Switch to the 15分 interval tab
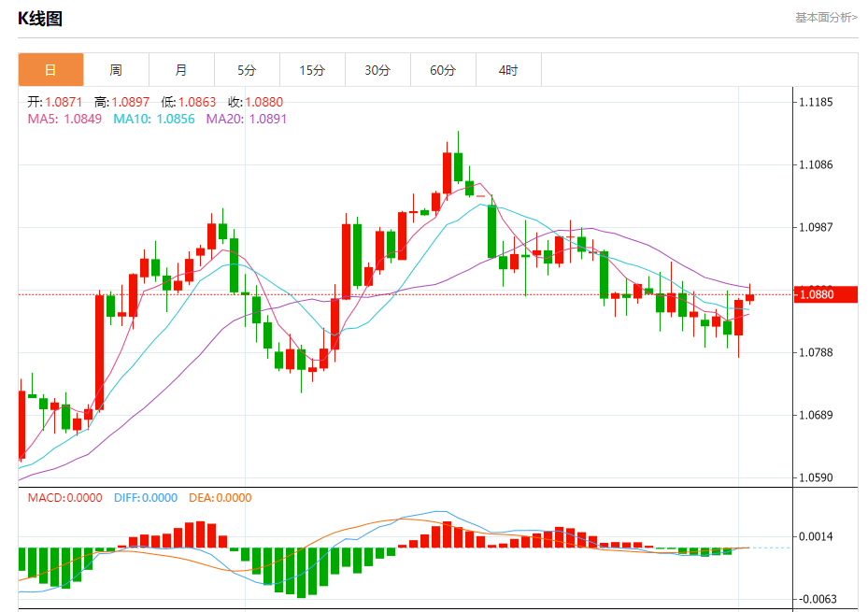Image resolution: width=868 pixels, height=612 pixels. click(x=312, y=70)
